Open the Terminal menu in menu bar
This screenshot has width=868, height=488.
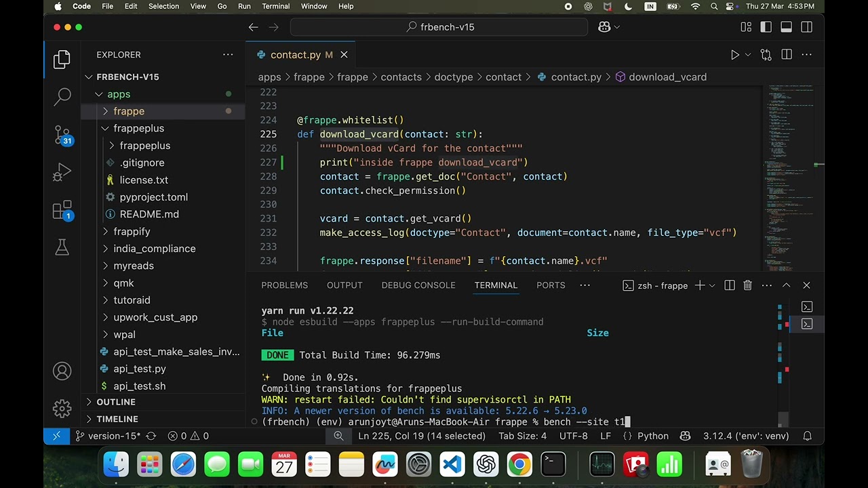click(275, 6)
